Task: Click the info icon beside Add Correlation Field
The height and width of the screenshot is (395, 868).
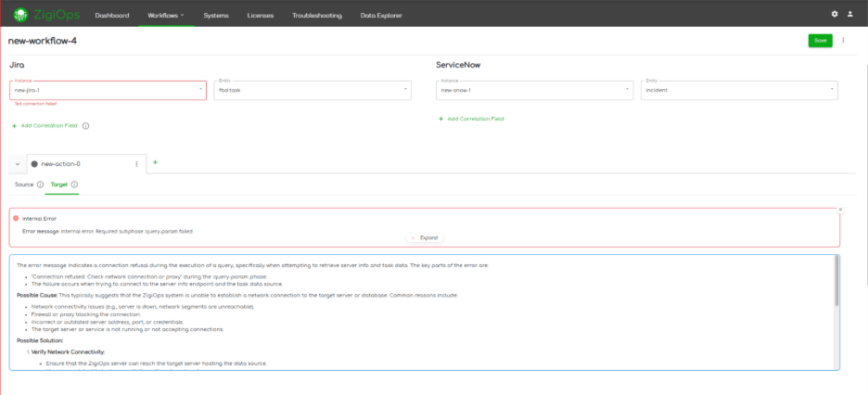Action: tap(86, 125)
